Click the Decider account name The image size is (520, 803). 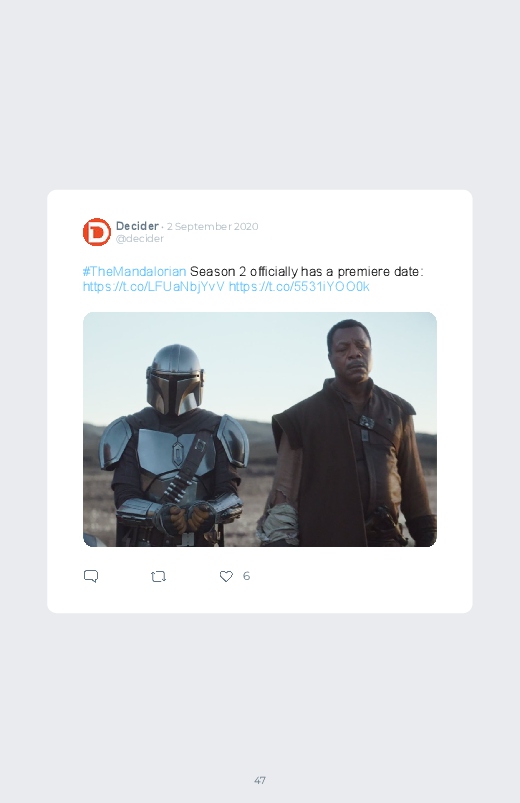[x=137, y=226]
